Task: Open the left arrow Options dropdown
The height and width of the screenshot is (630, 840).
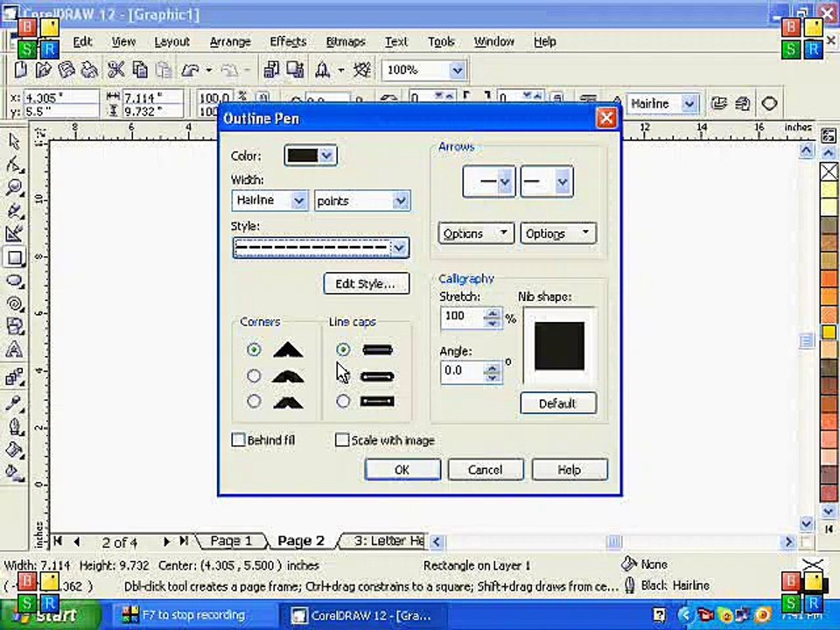Action: tap(476, 234)
